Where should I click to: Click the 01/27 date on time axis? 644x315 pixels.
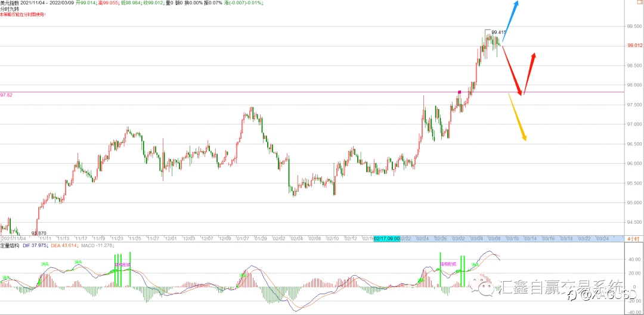click(242, 238)
